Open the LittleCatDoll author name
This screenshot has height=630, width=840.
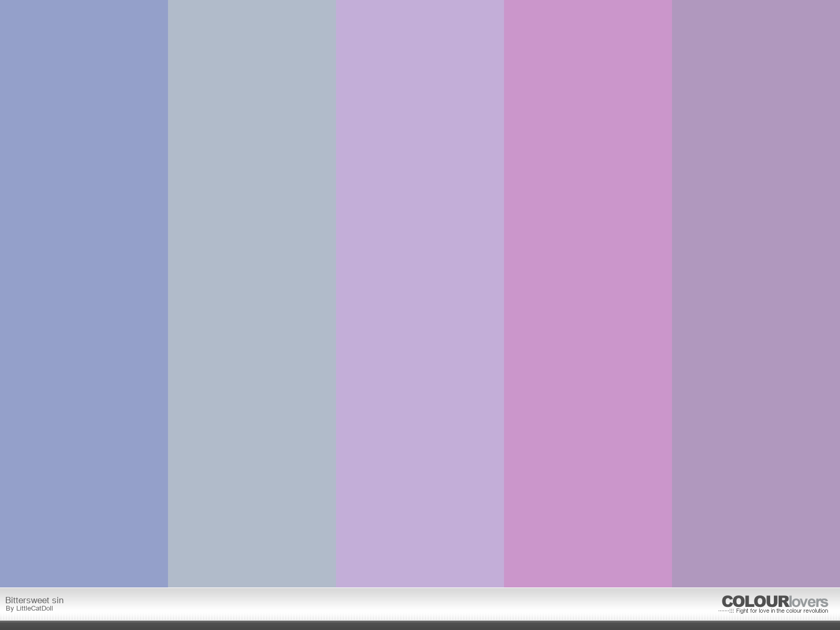coord(34,608)
